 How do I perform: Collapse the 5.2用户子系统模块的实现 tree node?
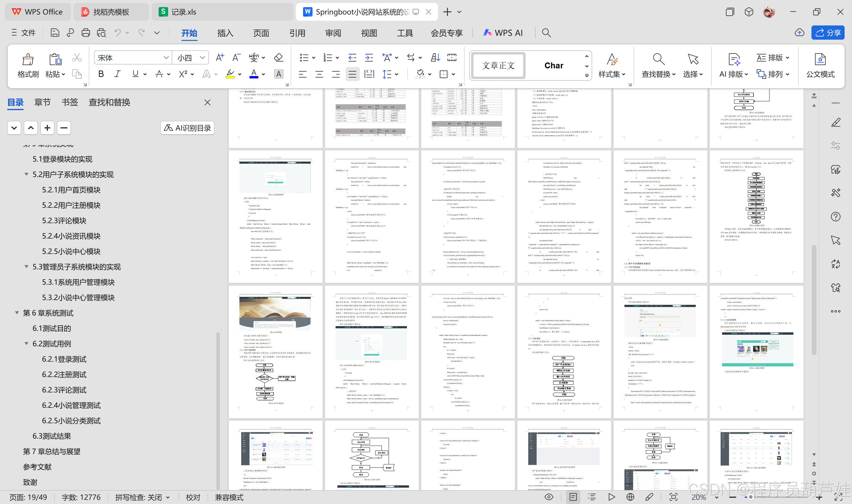tap(26, 174)
